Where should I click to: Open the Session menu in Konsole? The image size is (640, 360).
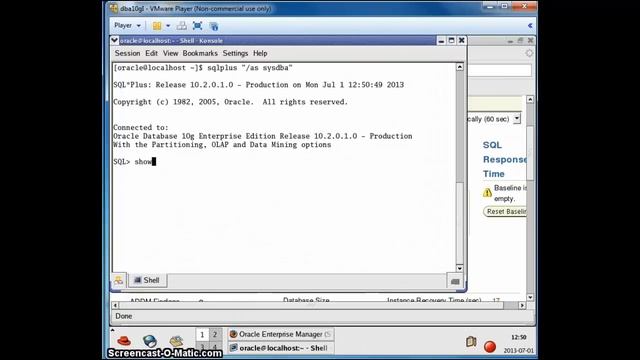click(127, 53)
